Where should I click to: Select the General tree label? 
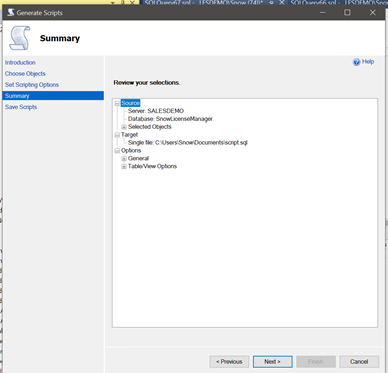138,159
